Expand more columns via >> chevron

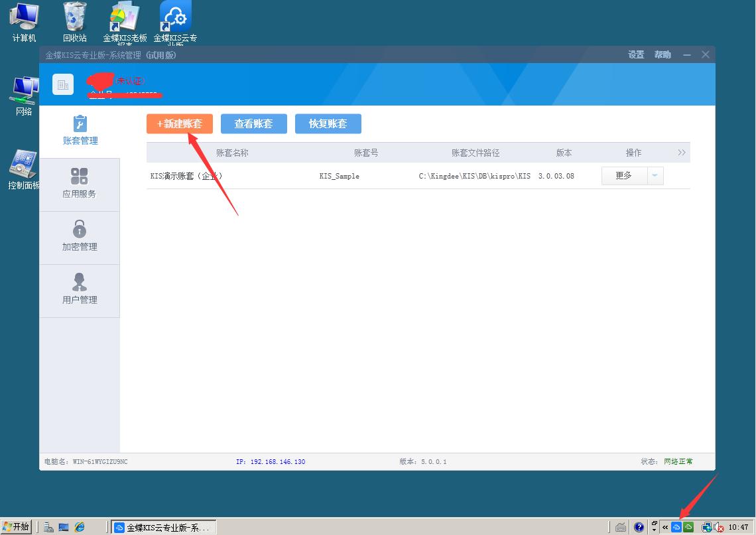681,153
